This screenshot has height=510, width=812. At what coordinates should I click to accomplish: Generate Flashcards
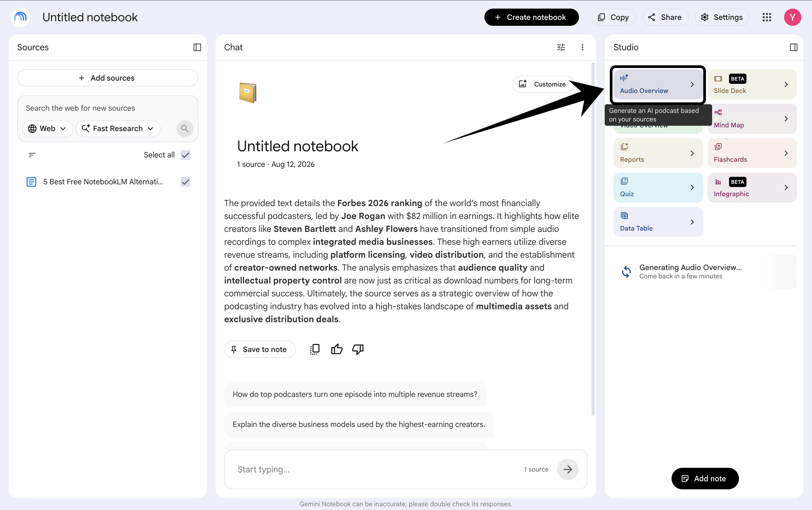pos(752,153)
